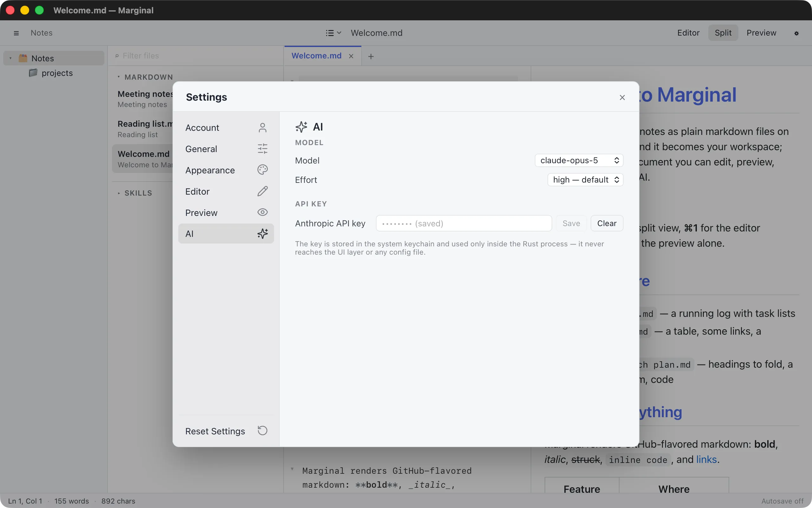Screen dimensions: 812x508
Task: Click the Appearance palette icon
Action: tap(262, 170)
